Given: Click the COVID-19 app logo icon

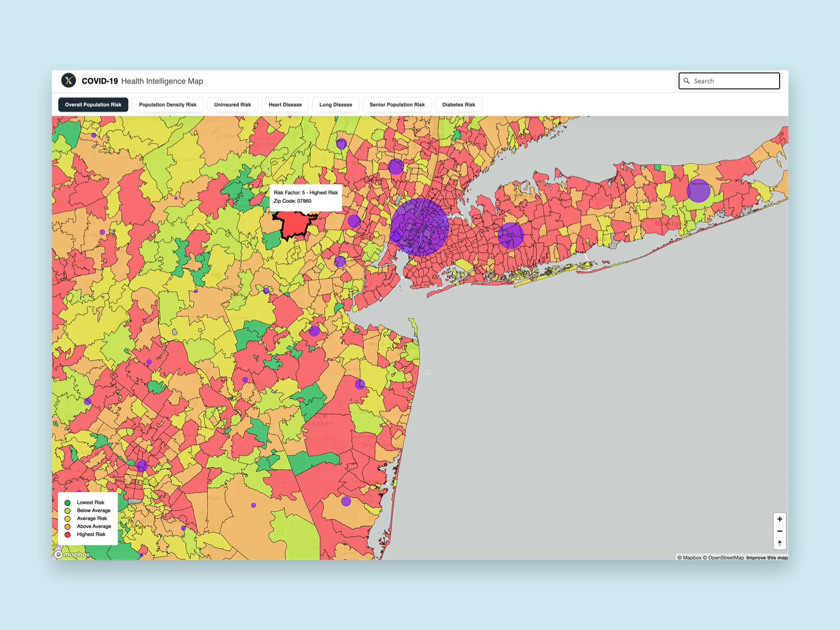Looking at the screenshot, I should (x=69, y=80).
